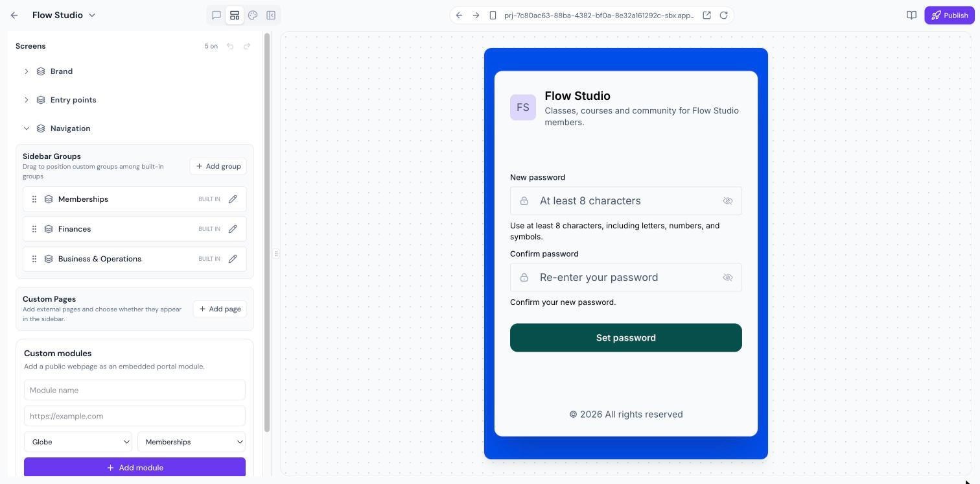Grab the Memberships drag handle
Viewport: 980px width, 484px height.
tap(34, 199)
